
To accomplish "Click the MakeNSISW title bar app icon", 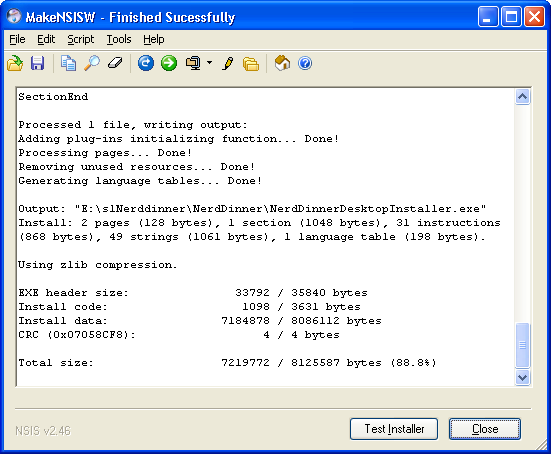I will tap(14, 17).
